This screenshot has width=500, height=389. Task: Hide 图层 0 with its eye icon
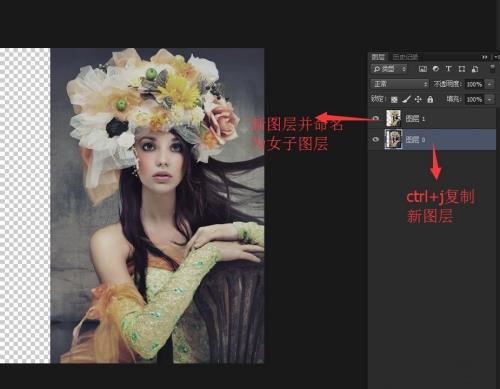click(376, 139)
